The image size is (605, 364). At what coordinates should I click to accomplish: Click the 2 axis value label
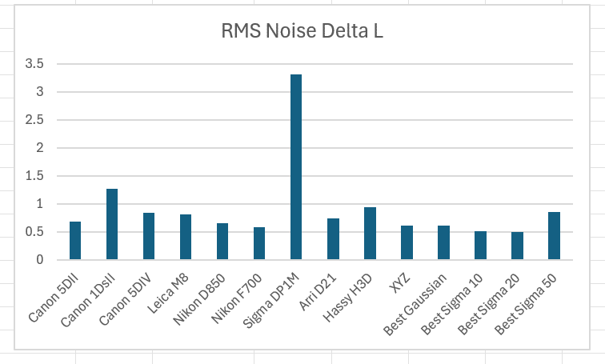(40, 148)
